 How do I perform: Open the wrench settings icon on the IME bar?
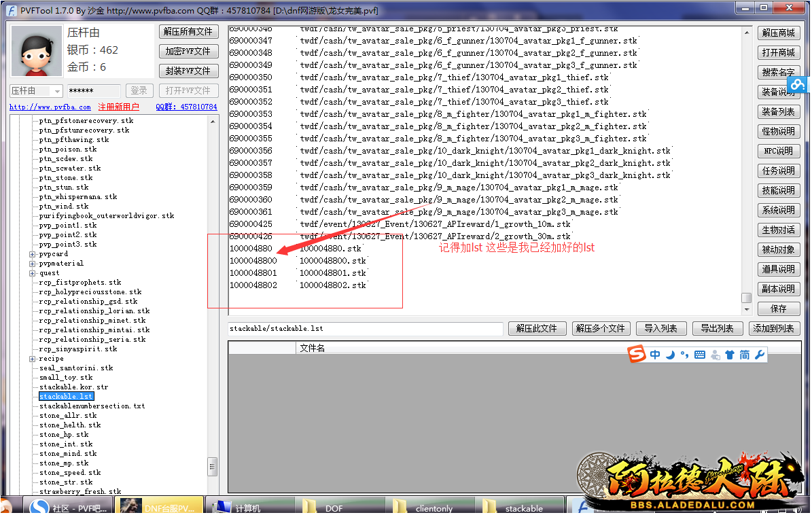coord(760,355)
